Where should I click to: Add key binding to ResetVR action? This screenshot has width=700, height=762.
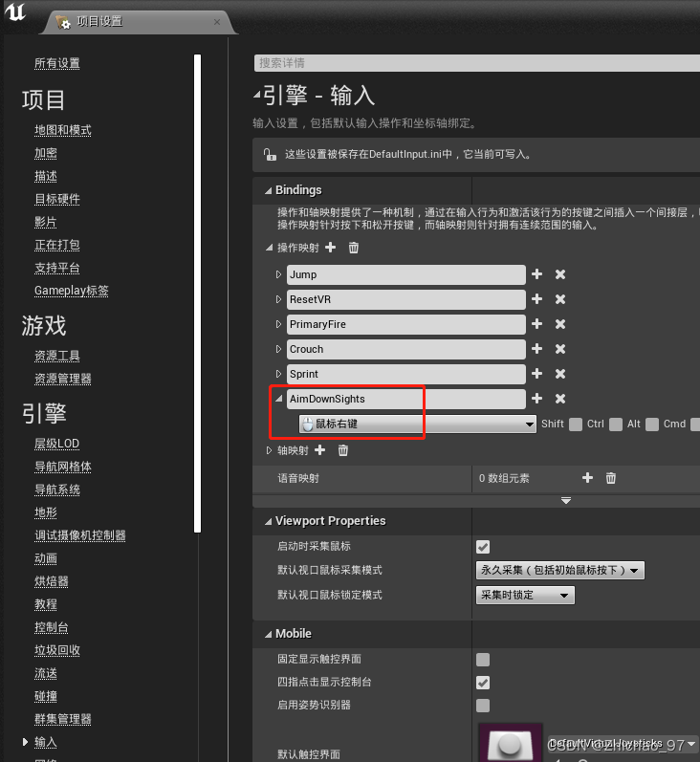coord(536,299)
